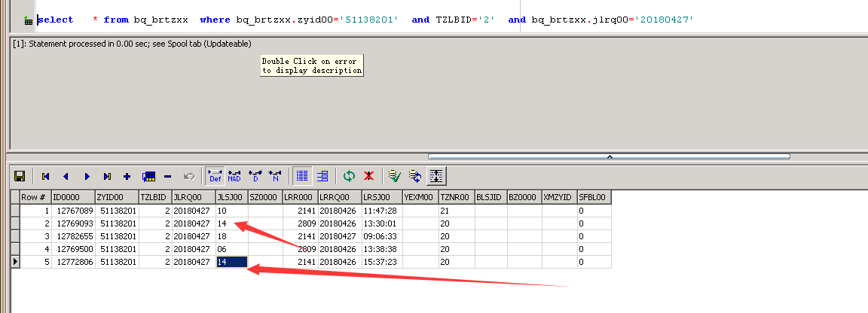Click XMZYID column header
The height and width of the screenshot is (313, 868).
[559, 197]
